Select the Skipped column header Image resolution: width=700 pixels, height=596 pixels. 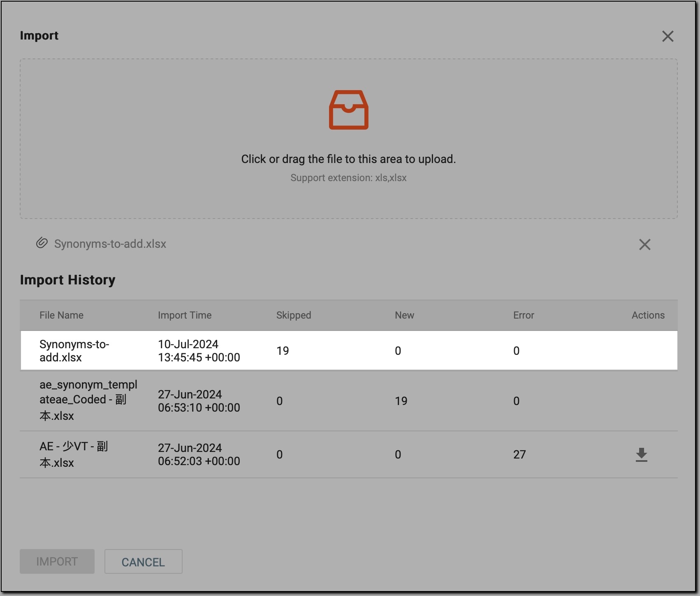coord(294,315)
